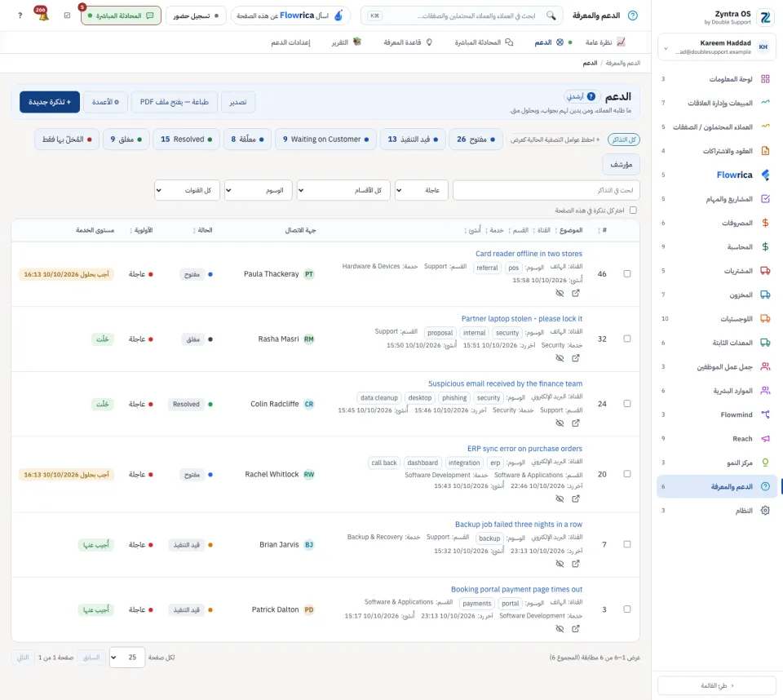Switch to المحادثة المباشرة live chat tab
This screenshot has width=783, height=700.
click(484, 42)
